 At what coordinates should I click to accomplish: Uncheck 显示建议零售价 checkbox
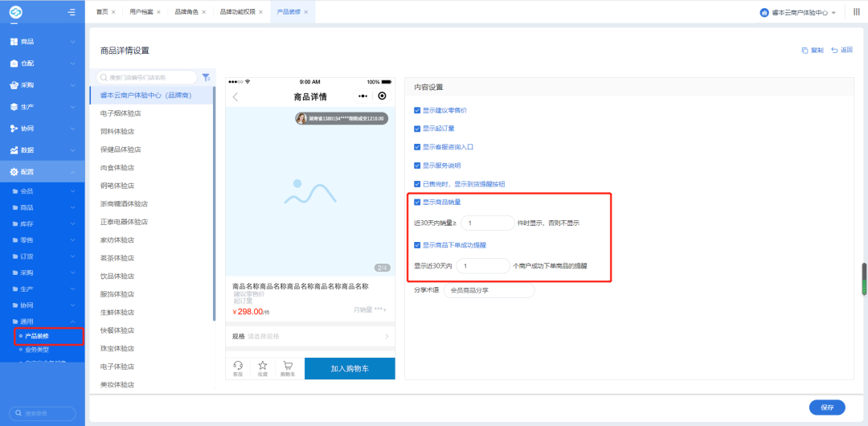point(417,110)
